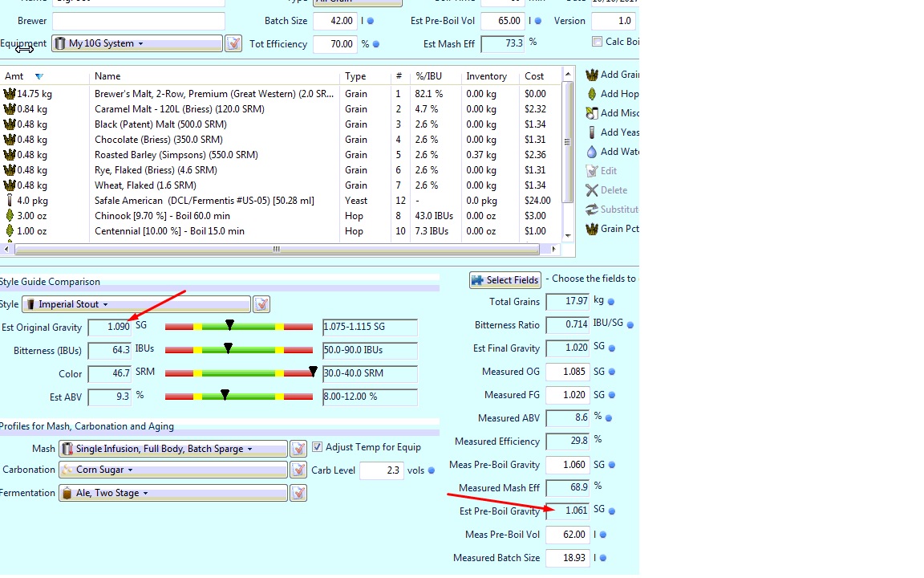This screenshot has width=924, height=578.
Task: Click Est Pre-Boil Vol field 65.00
Action: [x=503, y=21]
